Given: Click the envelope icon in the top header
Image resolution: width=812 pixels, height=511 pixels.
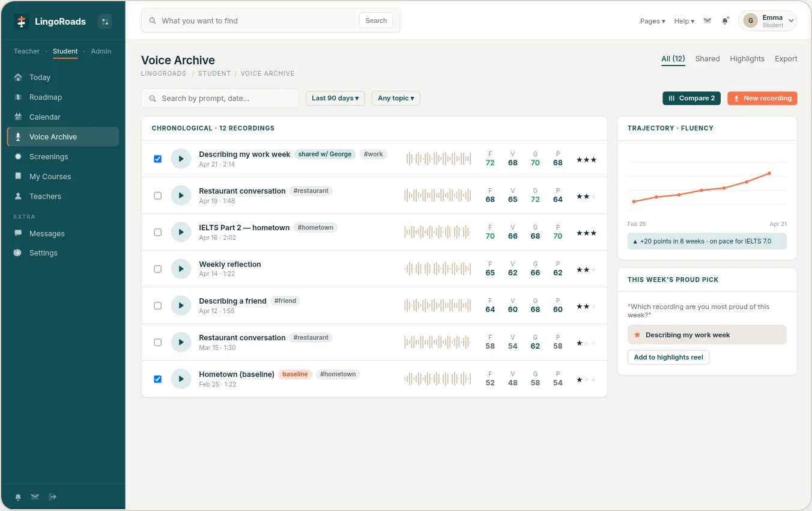Looking at the screenshot, I should [707, 21].
